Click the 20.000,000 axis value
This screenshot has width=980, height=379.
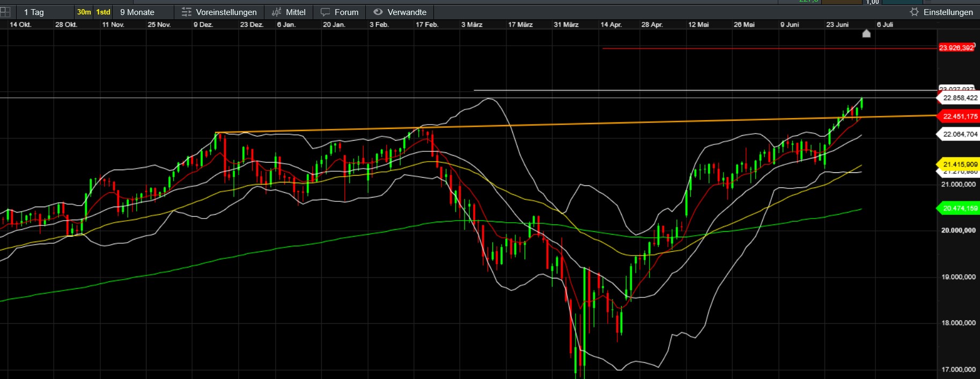coord(959,230)
